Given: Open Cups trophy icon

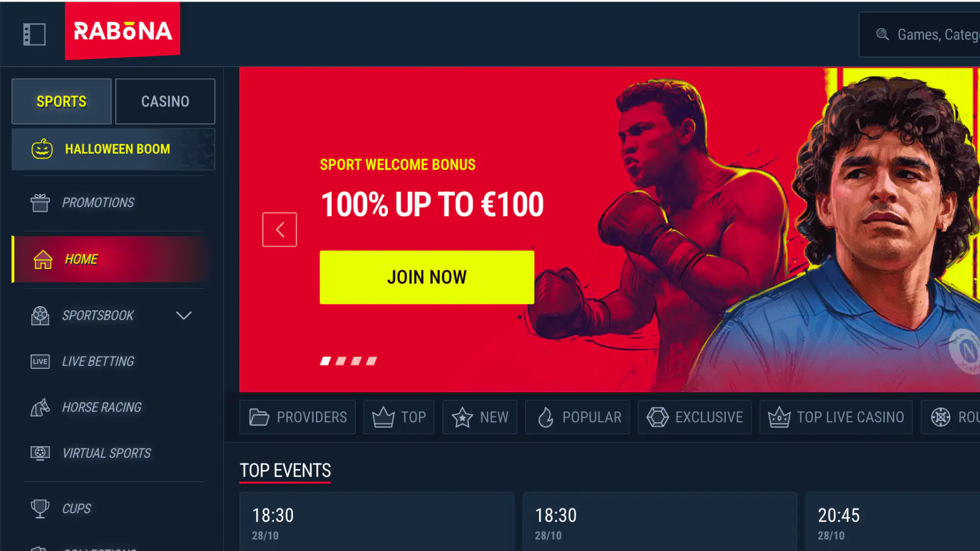Looking at the screenshot, I should 40,509.
